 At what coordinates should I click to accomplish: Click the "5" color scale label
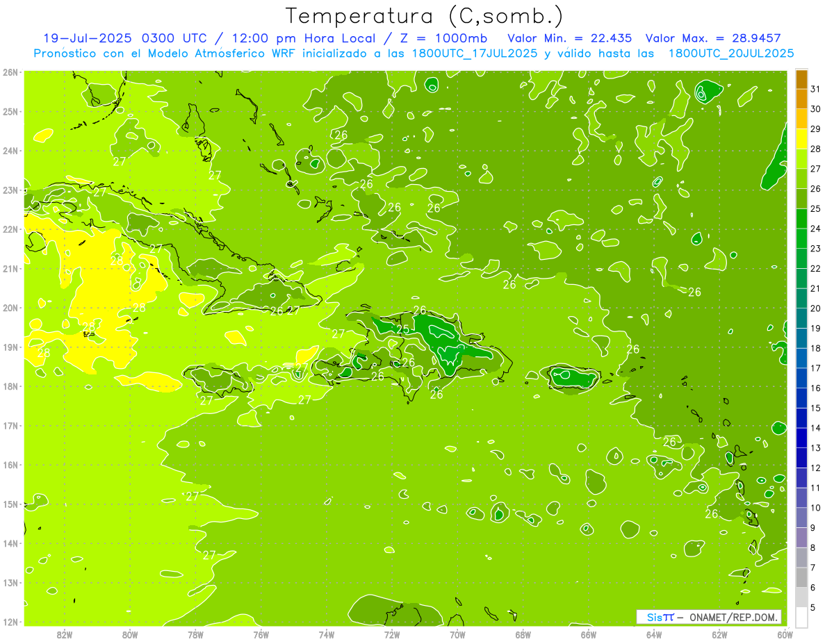tap(812, 608)
